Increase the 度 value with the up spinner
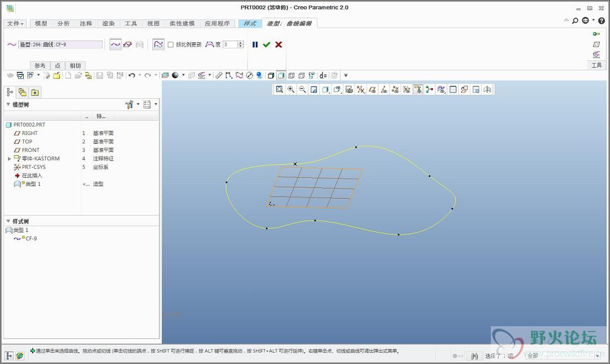Viewport: 610px width, 364px height. (241, 42)
